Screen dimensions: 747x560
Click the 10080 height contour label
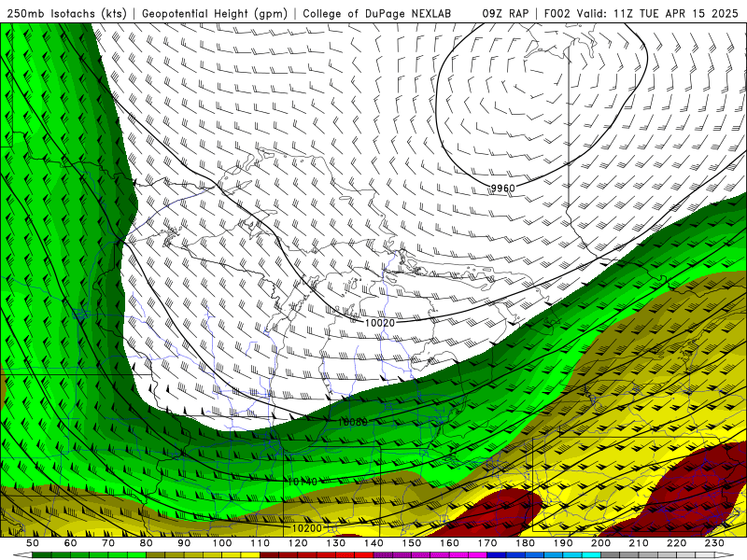(353, 422)
